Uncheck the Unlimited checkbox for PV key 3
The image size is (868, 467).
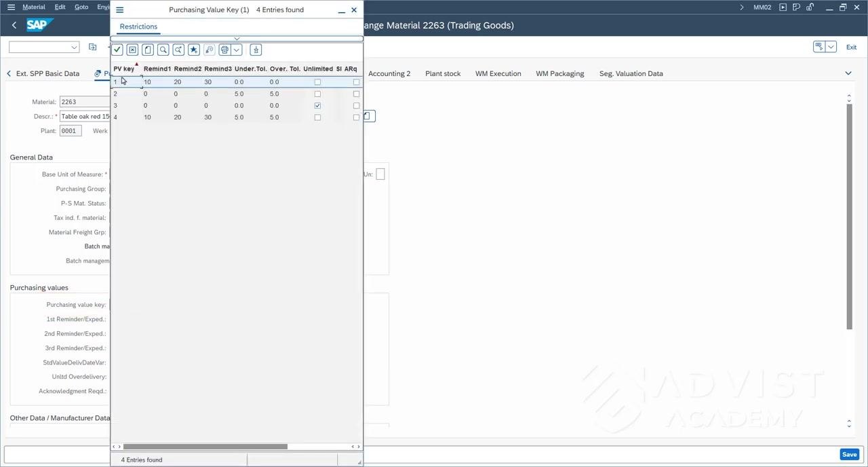click(317, 105)
